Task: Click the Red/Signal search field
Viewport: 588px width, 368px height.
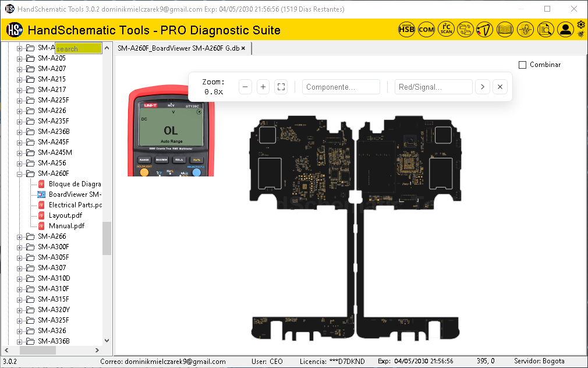Action: coord(433,87)
